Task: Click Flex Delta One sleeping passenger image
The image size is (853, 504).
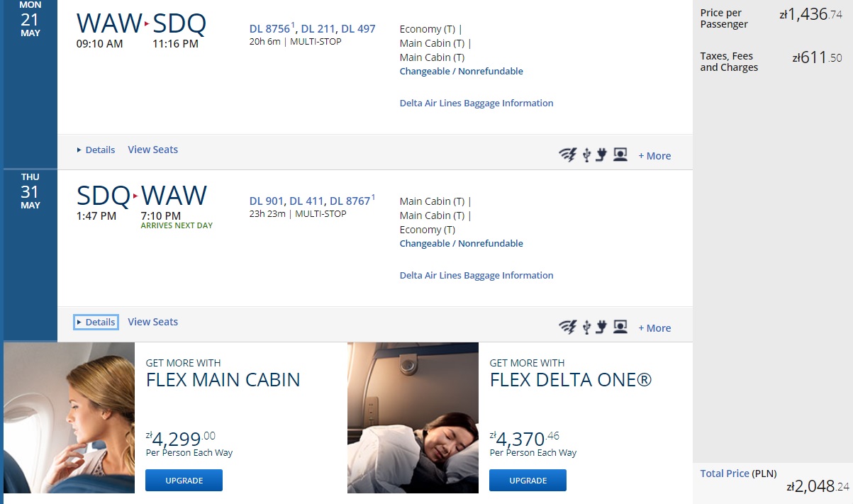Action: point(413,418)
